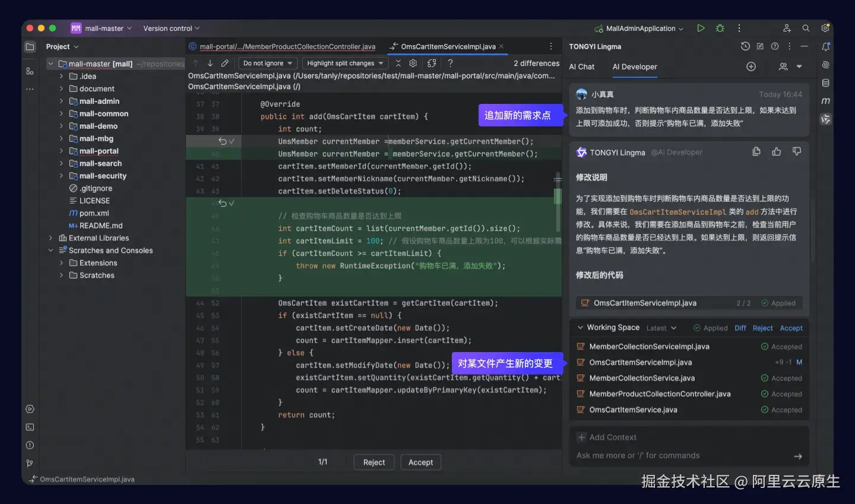Viewport: 855px width, 504px height.
Task: Open chat history in the TONGYI Lingma panel
Action: pyautogui.click(x=745, y=46)
